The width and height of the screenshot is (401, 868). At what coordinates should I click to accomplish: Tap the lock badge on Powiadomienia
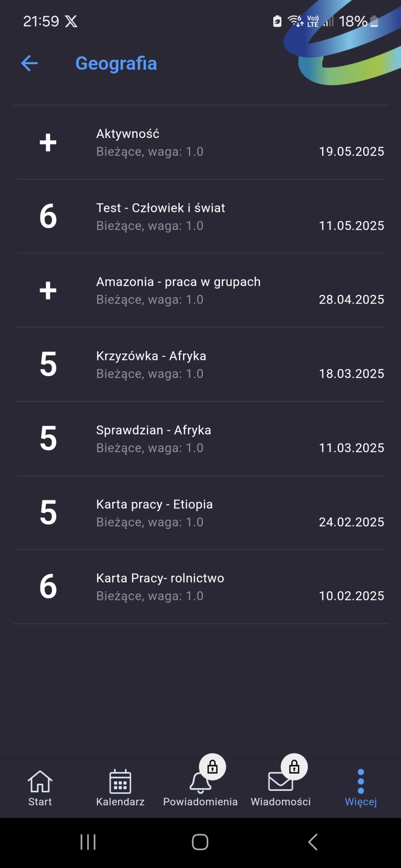click(x=213, y=767)
